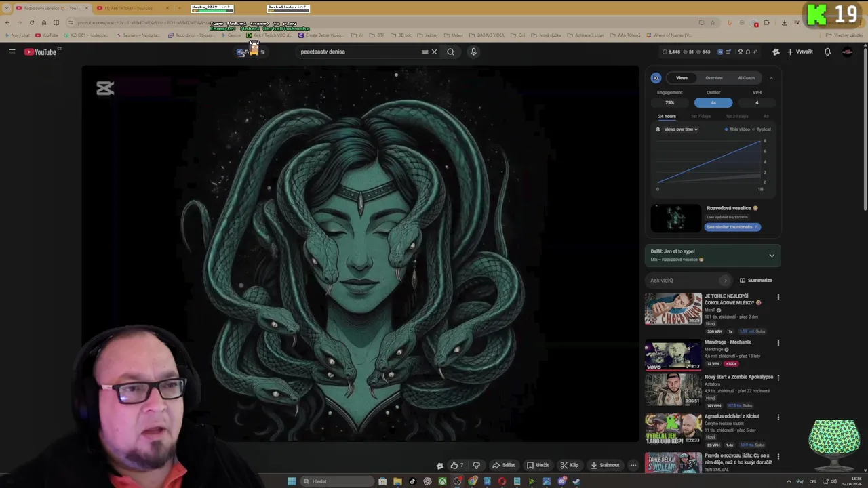The width and height of the screenshot is (868, 488).
Task: Share the video with Sdílet
Action: pos(503,465)
